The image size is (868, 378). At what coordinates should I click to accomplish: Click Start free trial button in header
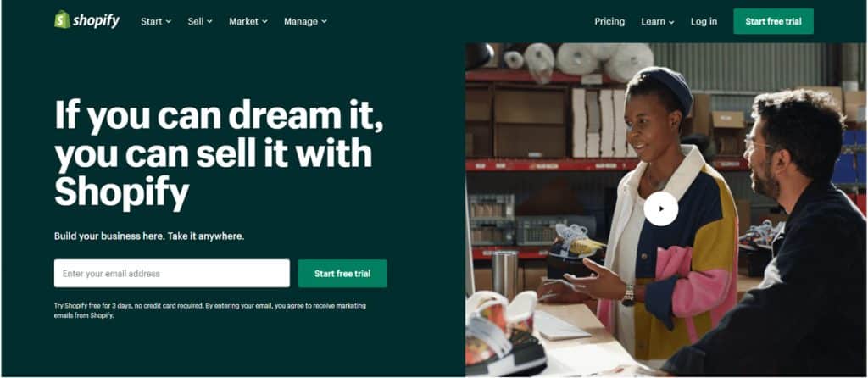(773, 21)
